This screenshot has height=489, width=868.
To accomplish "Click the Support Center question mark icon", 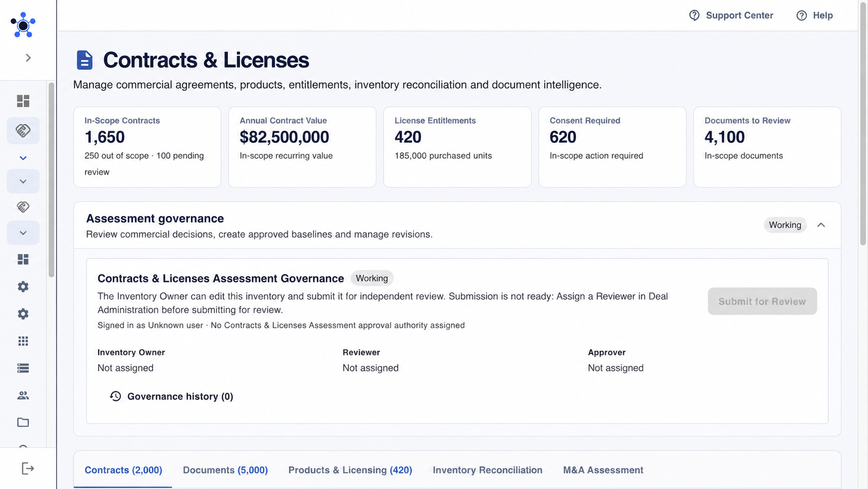I will click(x=694, y=16).
